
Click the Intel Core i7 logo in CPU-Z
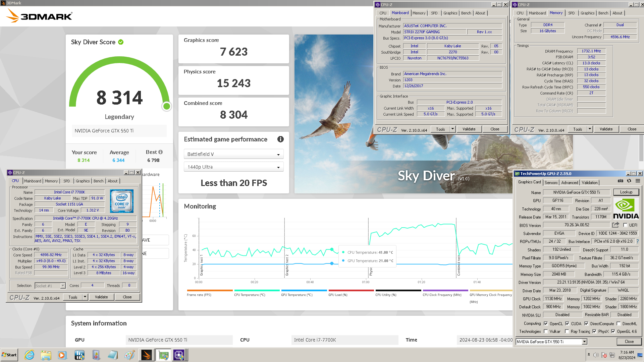[x=122, y=201]
